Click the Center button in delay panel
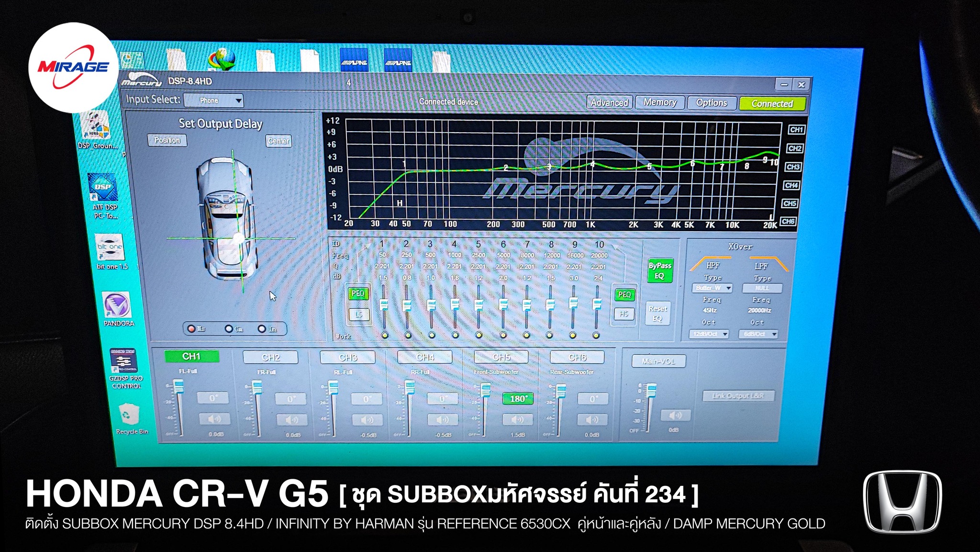The height and width of the screenshot is (552, 980). [278, 141]
